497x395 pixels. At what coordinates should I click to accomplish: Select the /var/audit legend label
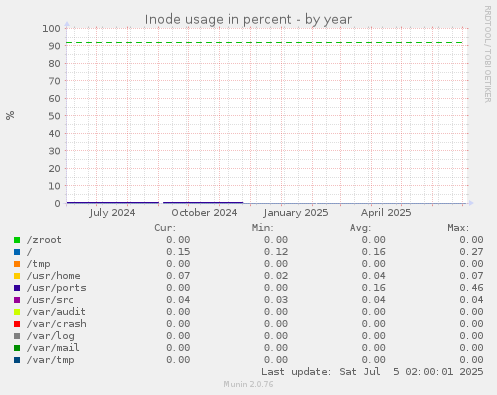(56, 312)
